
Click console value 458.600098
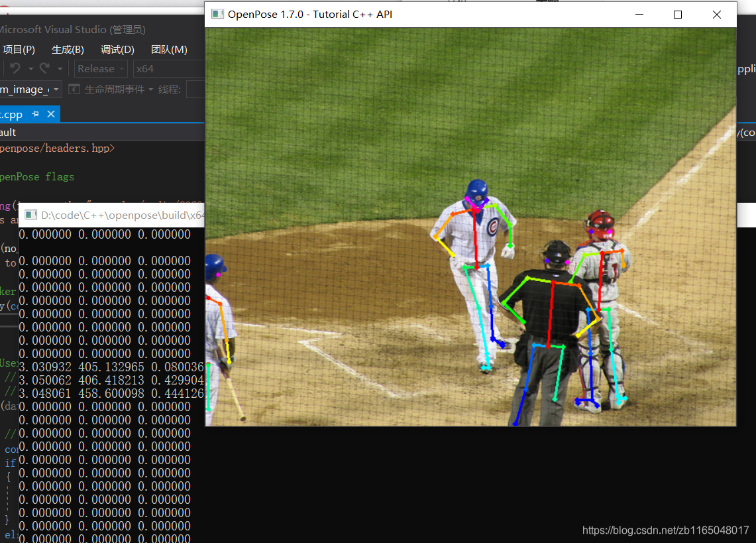111,394
